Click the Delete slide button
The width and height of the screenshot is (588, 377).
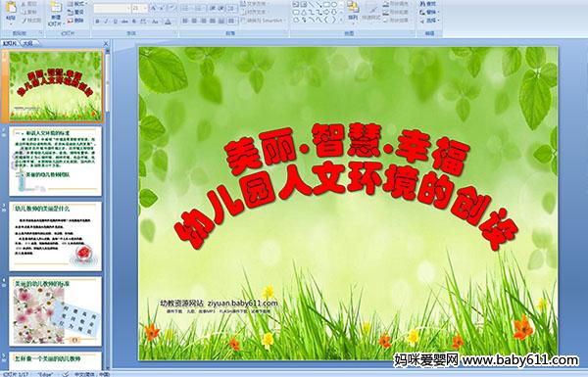pos(76,21)
